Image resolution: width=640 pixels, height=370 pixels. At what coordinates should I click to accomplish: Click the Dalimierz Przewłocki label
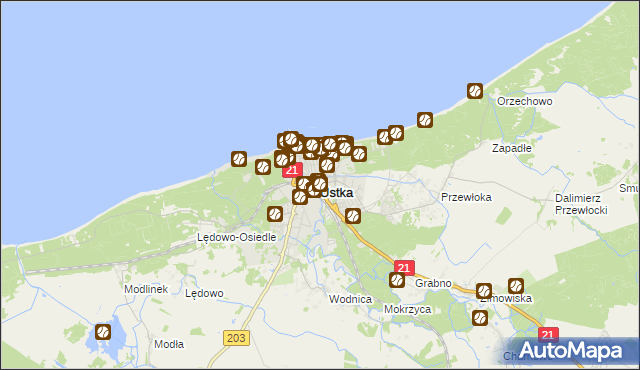[x=581, y=204]
